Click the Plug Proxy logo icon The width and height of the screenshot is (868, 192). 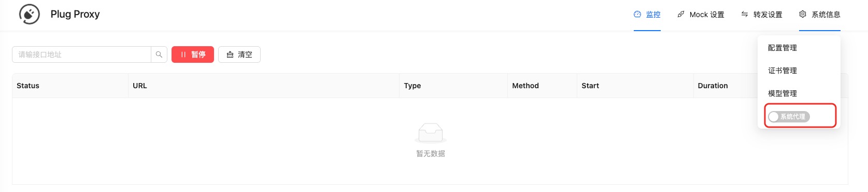(30, 14)
